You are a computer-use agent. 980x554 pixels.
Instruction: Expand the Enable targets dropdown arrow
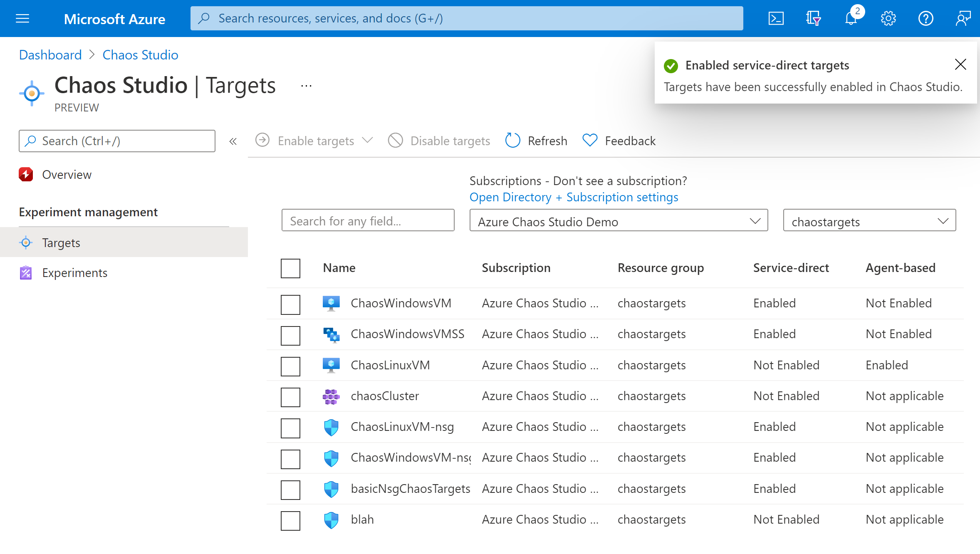[368, 140]
